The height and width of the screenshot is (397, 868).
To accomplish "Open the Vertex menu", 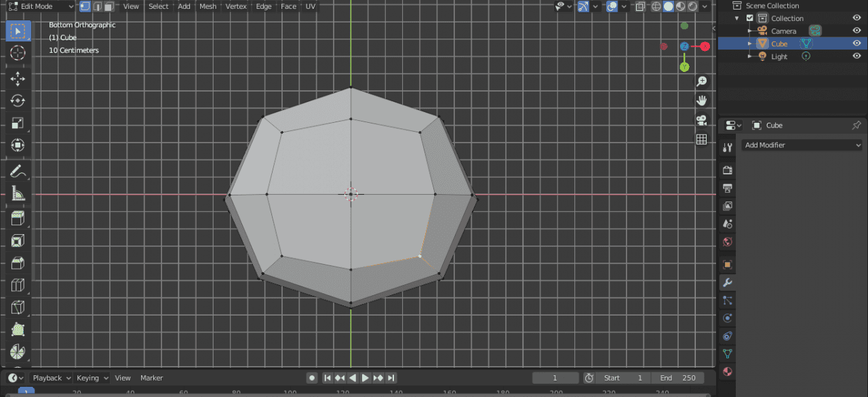I will (x=236, y=6).
